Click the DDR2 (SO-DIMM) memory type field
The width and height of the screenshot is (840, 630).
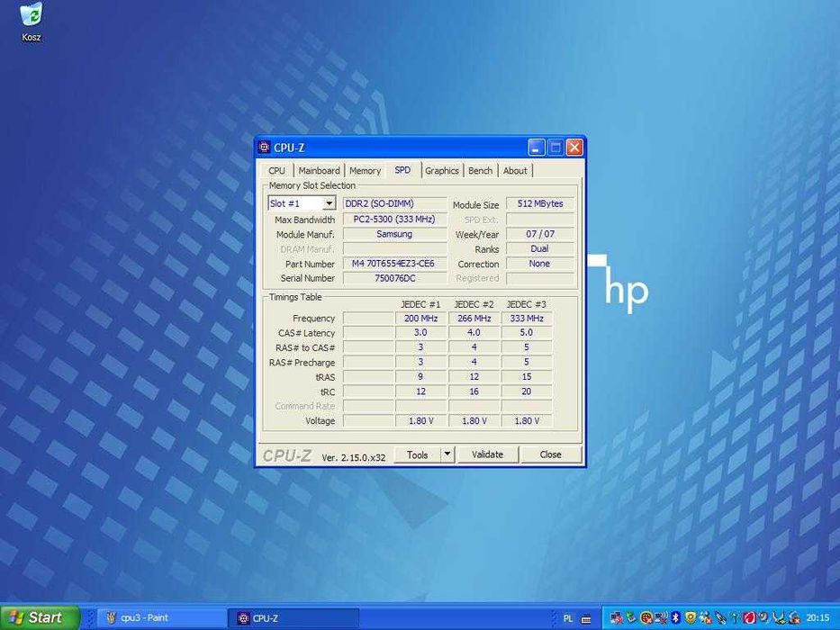tap(395, 203)
